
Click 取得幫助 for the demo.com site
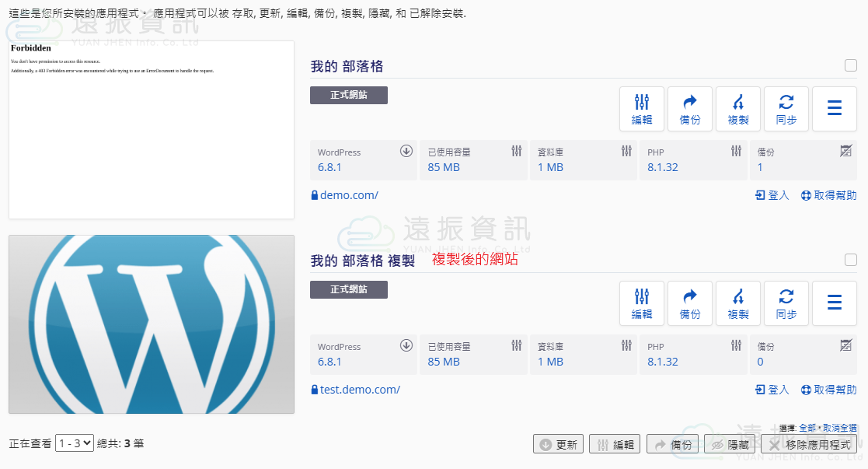coord(828,195)
